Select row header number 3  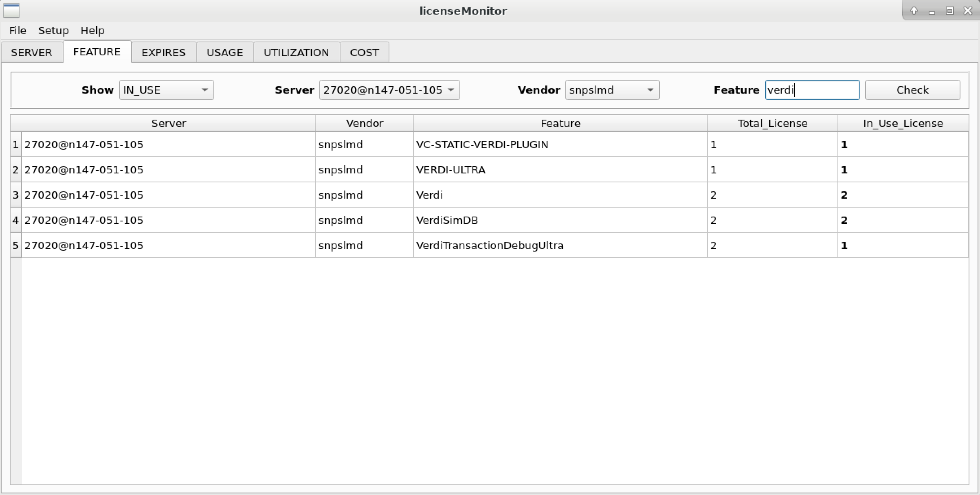tap(16, 195)
